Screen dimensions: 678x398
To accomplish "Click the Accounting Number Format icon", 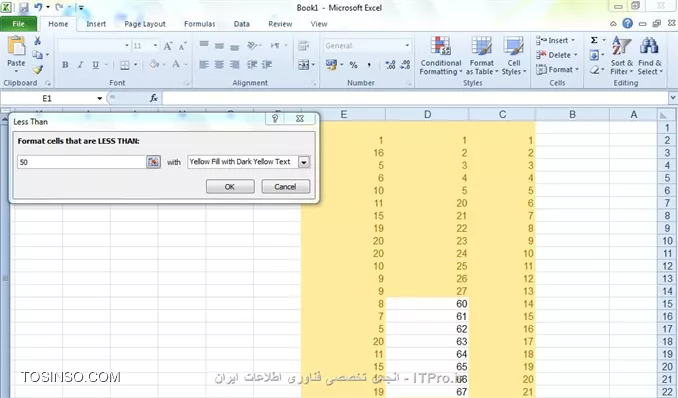I will pos(331,65).
